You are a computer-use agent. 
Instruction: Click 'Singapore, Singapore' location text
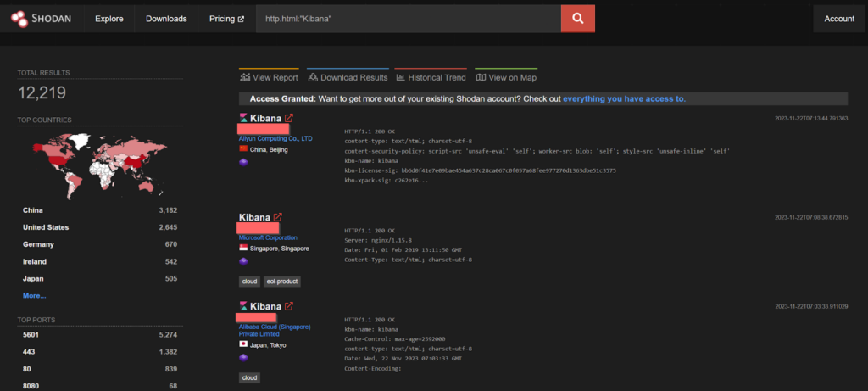[280, 249]
